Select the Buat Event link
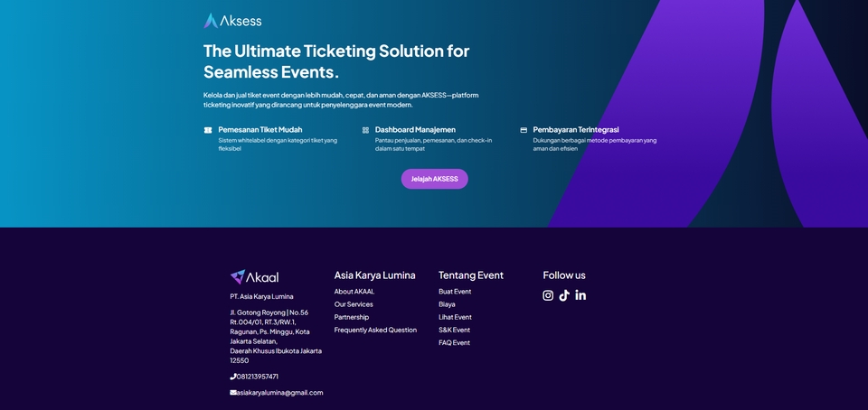The image size is (868, 410). pos(455,292)
